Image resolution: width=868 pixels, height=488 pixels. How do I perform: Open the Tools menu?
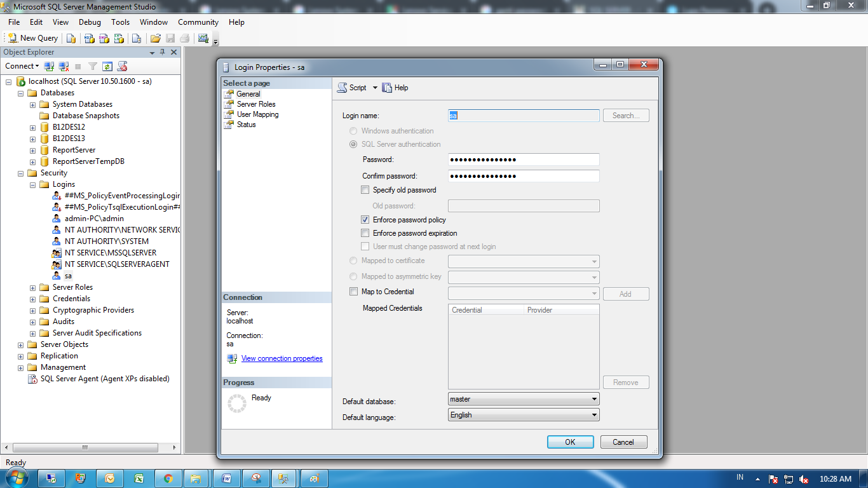click(x=120, y=22)
